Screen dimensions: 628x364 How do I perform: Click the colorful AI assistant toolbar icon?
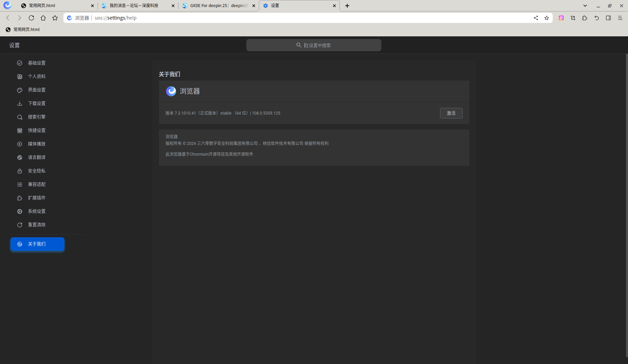pyautogui.click(x=561, y=18)
